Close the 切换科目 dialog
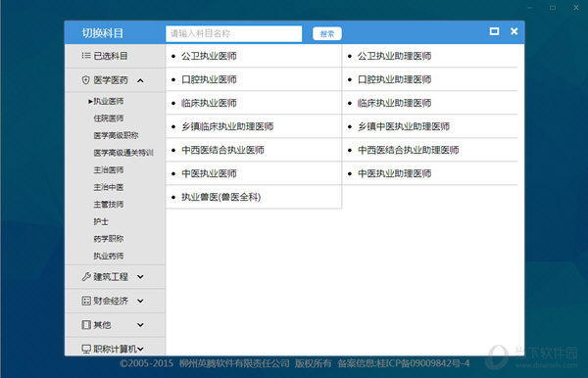The image size is (588, 378). click(514, 31)
